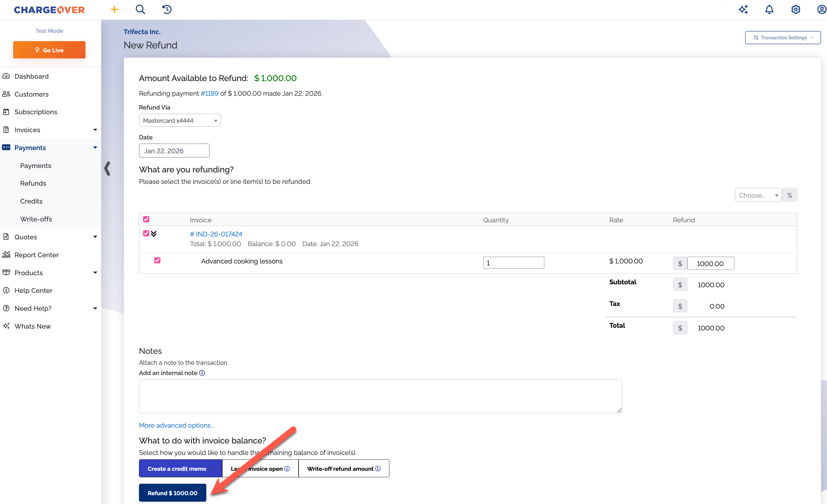Open the recent history clock icon

[167, 9]
